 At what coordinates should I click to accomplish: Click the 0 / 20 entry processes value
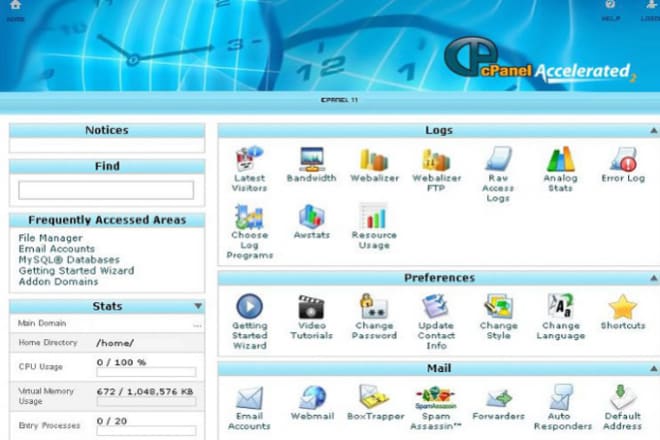click(x=112, y=421)
